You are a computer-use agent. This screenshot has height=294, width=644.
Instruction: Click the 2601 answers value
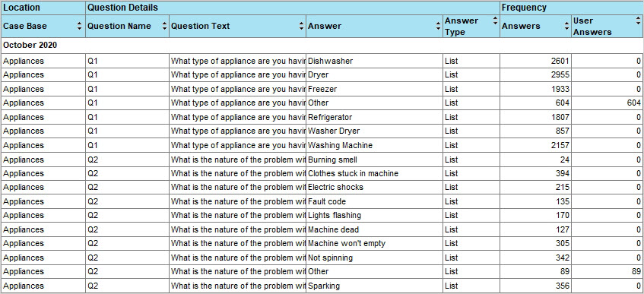pos(560,62)
